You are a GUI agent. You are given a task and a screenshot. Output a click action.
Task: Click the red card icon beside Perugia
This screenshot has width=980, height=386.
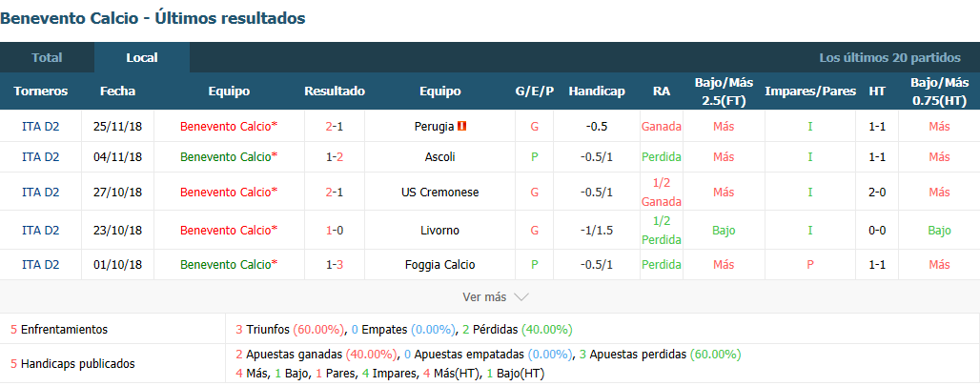pyautogui.click(x=462, y=126)
